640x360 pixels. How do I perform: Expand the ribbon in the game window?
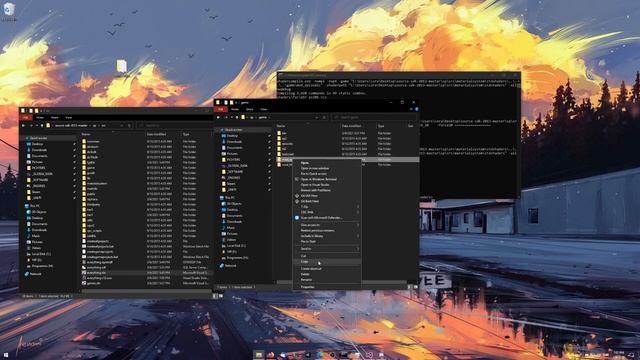pos(411,109)
